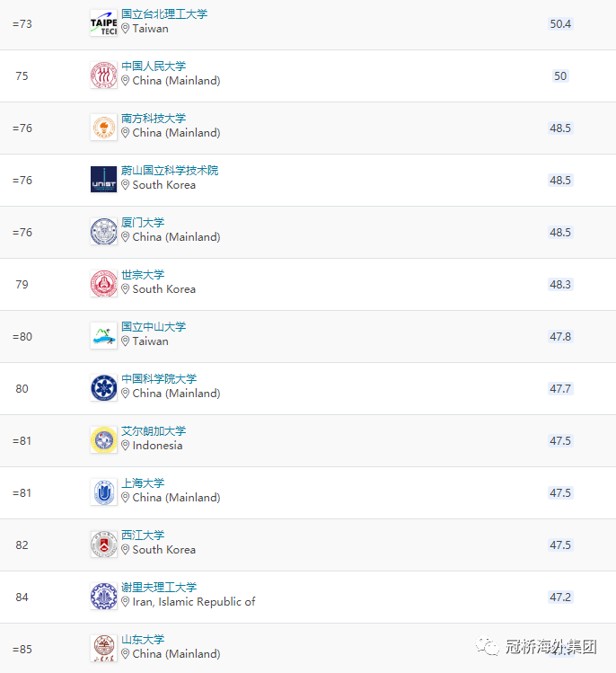Open the 中国科学院大学 link
This screenshot has height=673, width=616.
click(x=159, y=379)
